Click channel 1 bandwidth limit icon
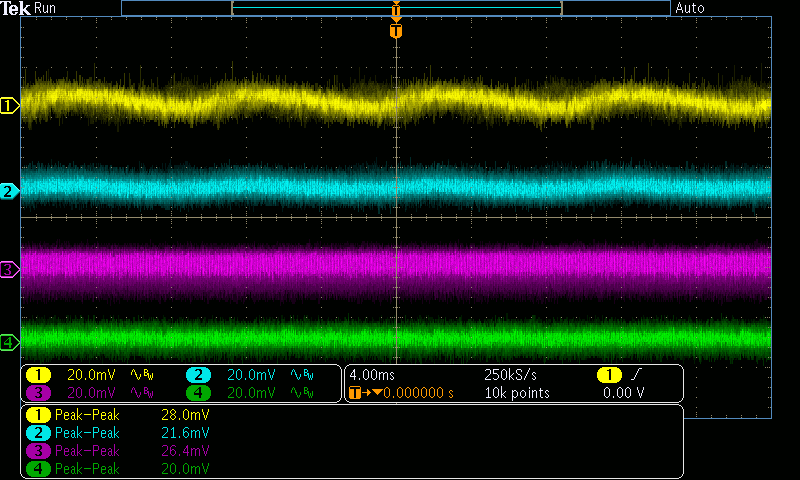 pyautogui.click(x=142, y=375)
